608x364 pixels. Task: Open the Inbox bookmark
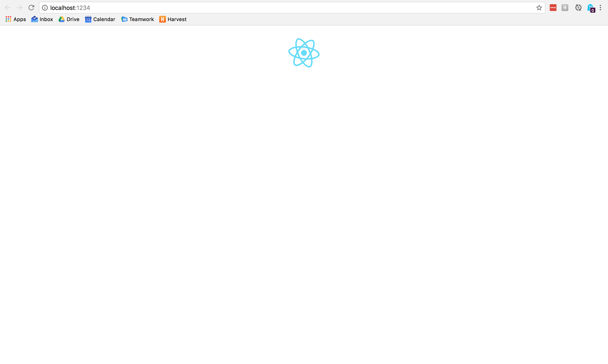click(42, 19)
